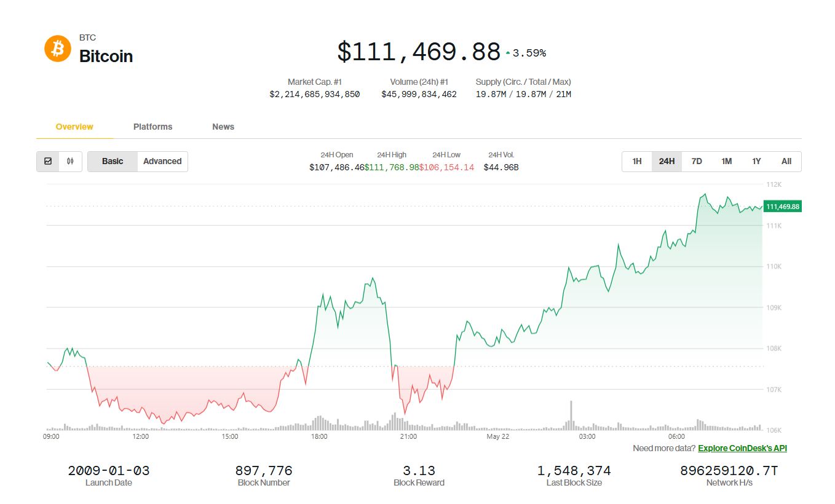
Task: Switch to the candlestick chart icon
Action: tap(71, 162)
